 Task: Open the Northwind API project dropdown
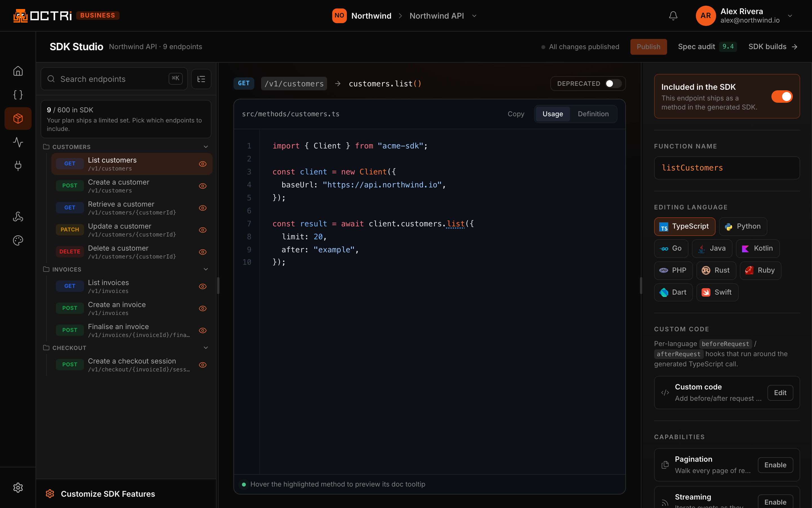(443, 16)
